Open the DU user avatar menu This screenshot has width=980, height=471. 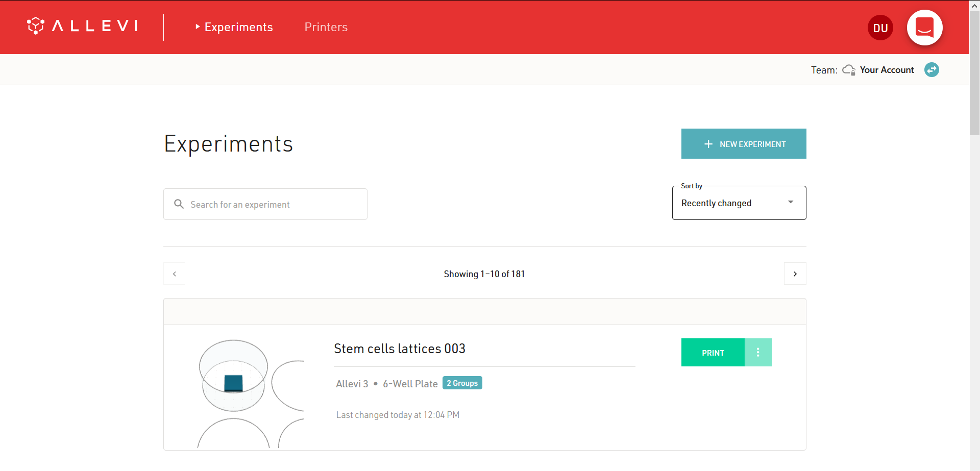[880, 28]
